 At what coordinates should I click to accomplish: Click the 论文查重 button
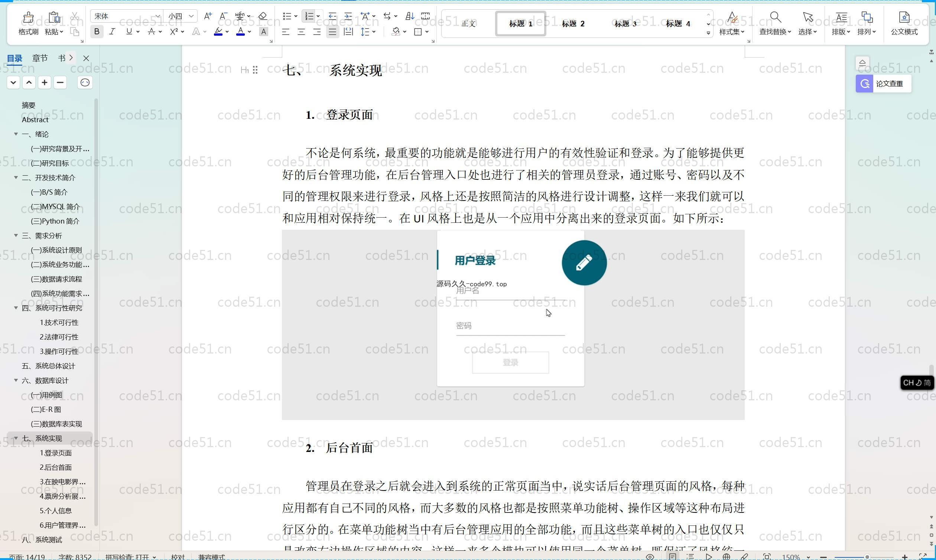(883, 84)
